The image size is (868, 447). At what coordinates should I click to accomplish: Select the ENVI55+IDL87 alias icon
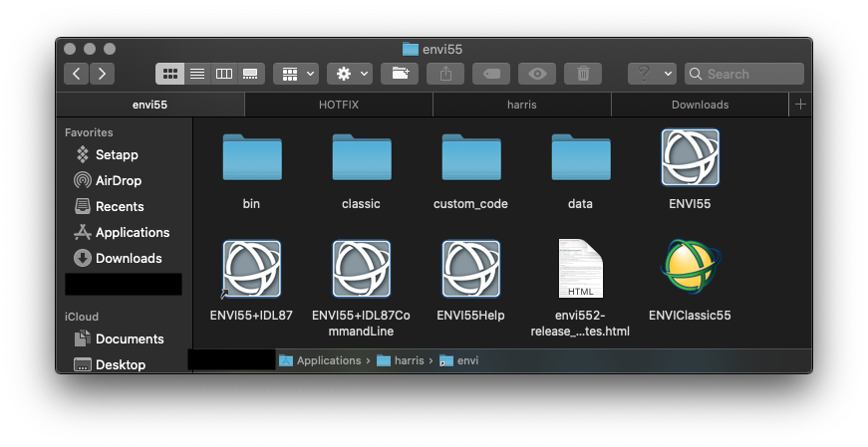coord(251,269)
